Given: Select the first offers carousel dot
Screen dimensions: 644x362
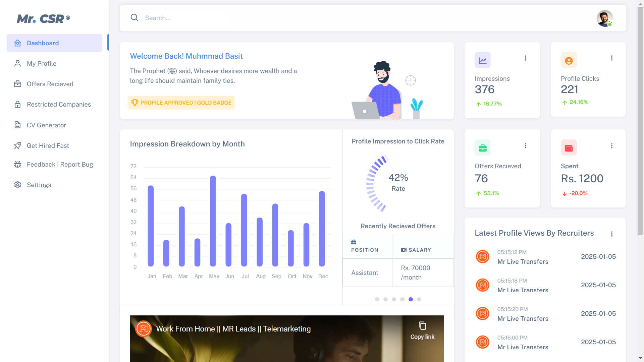Looking at the screenshot, I should [377, 299].
